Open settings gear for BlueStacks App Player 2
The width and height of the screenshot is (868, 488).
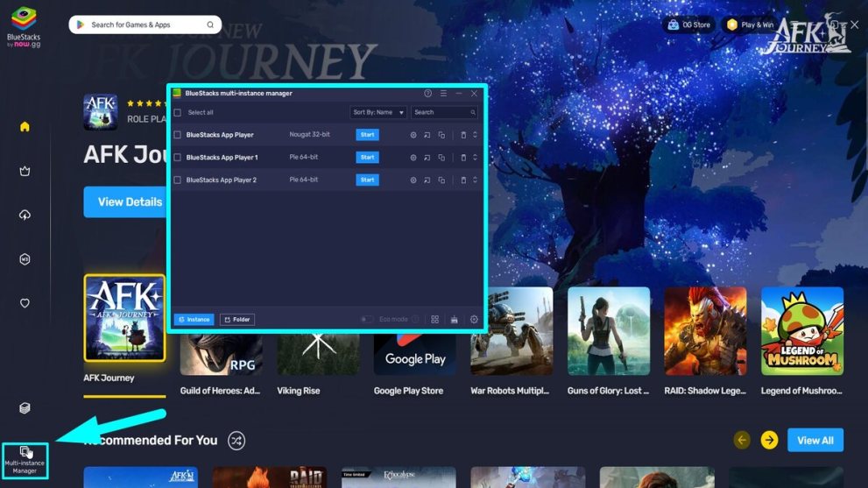pos(413,180)
